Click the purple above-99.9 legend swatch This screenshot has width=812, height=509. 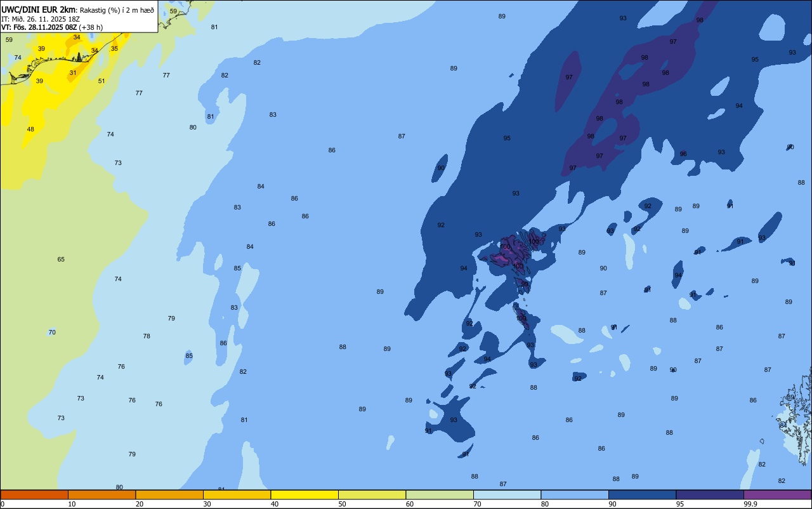(x=777, y=494)
